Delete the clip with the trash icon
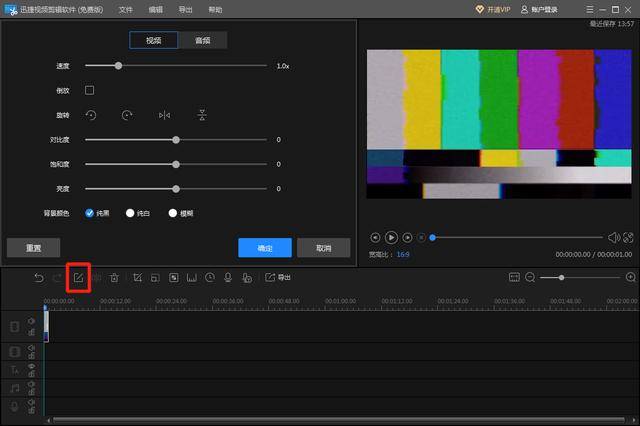The width and height of the screenshot is (640, 426). coord(114,278)
